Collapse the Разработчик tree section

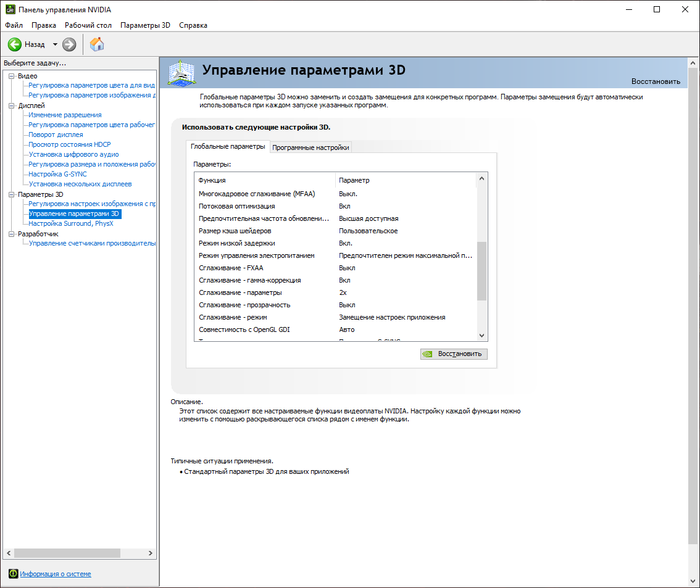[12, 234]
